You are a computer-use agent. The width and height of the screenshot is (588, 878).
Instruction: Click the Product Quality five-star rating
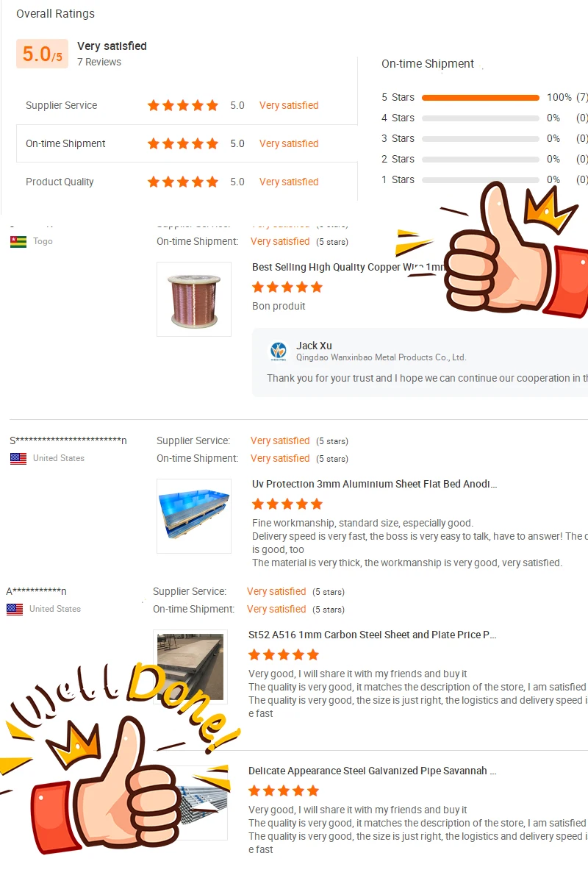coord(182,182)
